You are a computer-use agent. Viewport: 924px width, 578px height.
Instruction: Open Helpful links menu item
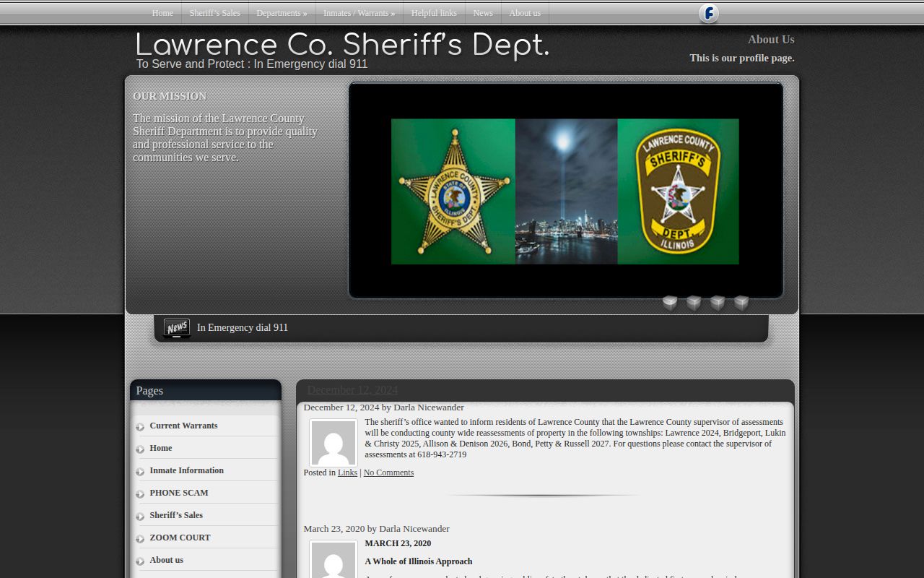click(x=434, y=13)
